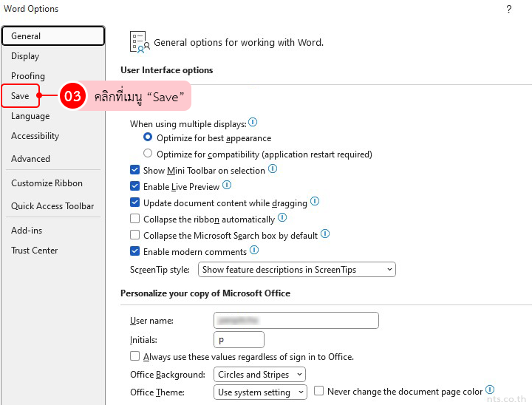Open the ScreenTip style dropdown
532x405 pixels.
click(297, 270)
